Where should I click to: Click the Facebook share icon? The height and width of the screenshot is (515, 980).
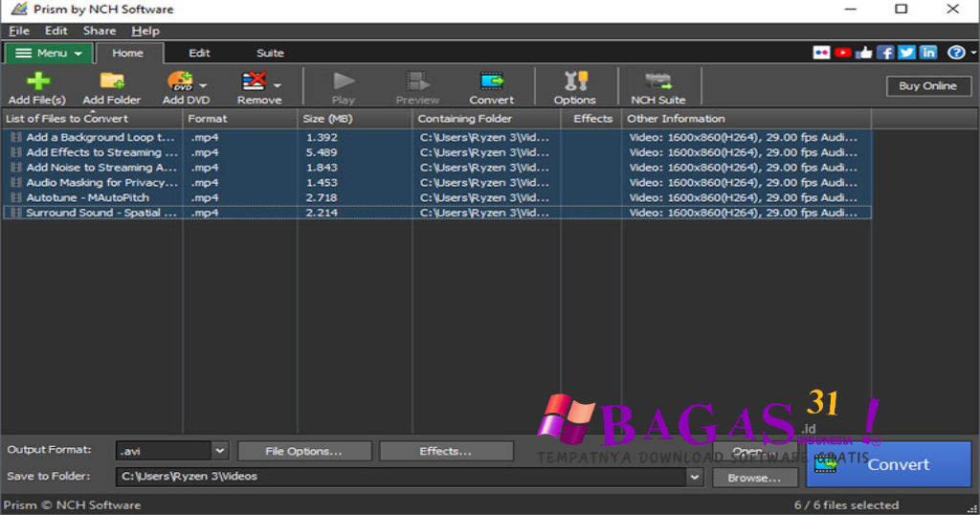click(x=885, y=53)
